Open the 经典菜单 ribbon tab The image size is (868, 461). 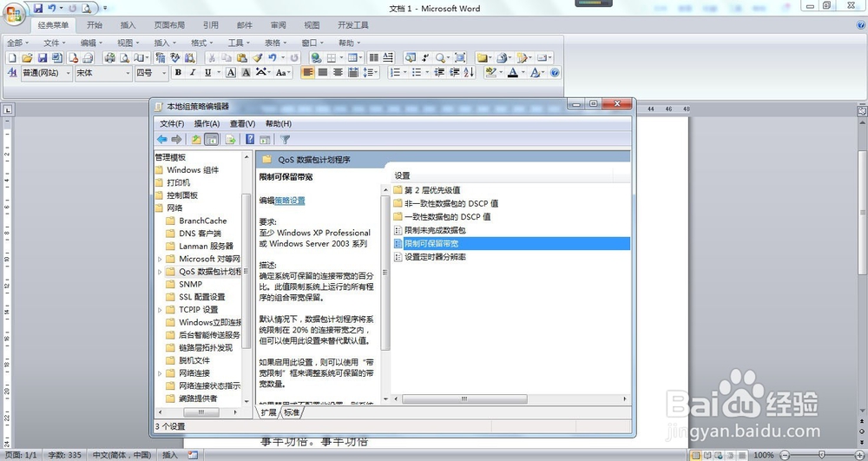53,25
